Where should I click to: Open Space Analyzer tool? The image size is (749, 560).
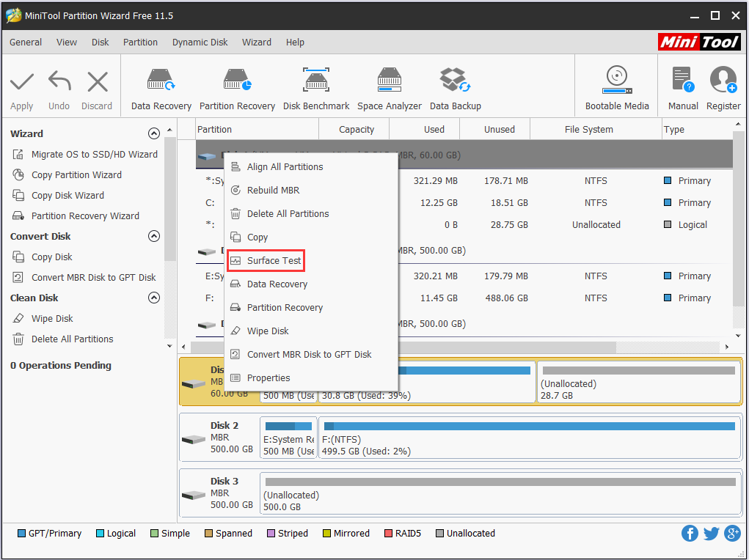[390, 89]
